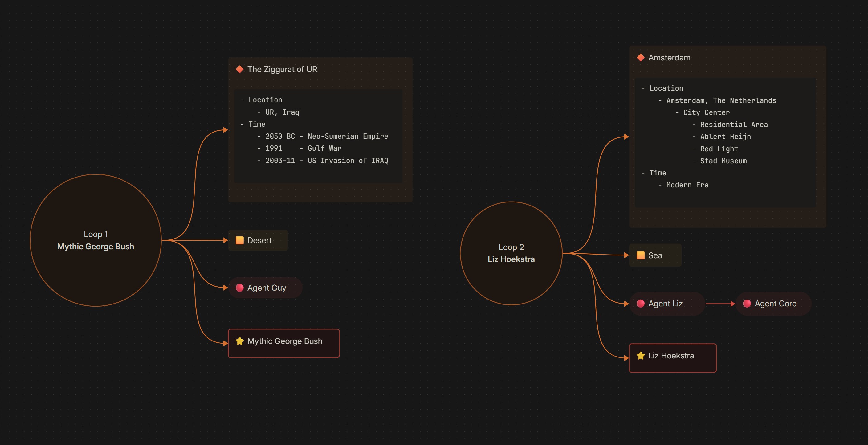Image resolution: width=868 pixels, height=445 pixels.
Task: Click the orange square icon on Desert node
Action: coord(240,240)
